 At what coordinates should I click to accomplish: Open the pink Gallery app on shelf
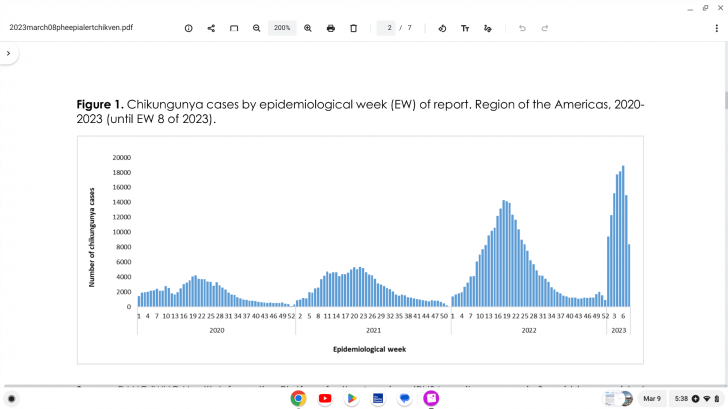click(431, 398)
